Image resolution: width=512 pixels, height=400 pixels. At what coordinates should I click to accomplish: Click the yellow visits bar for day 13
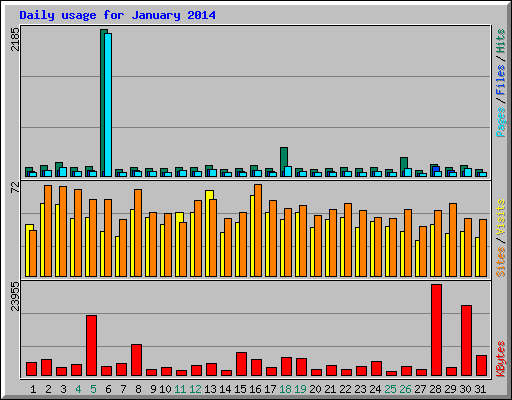click(208, 233)
